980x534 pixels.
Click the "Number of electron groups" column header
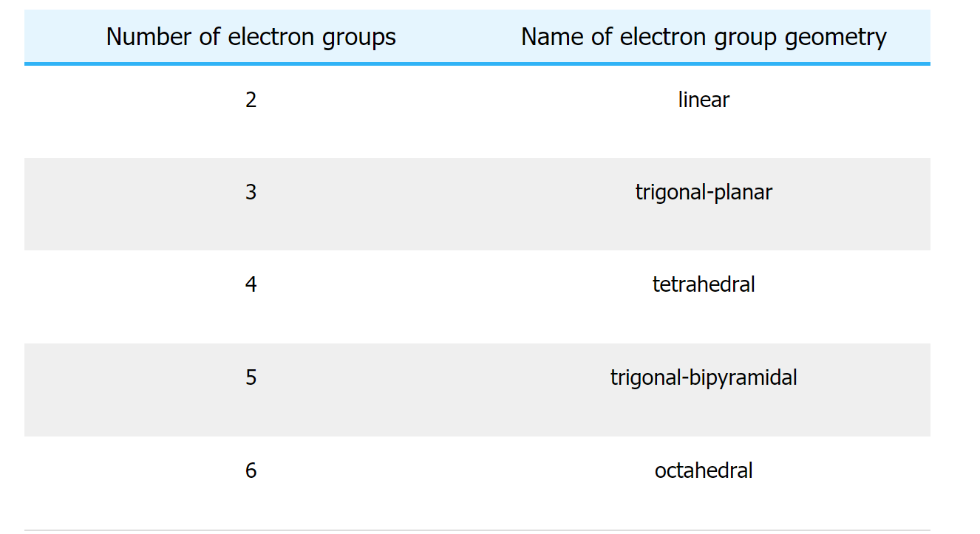251,36
